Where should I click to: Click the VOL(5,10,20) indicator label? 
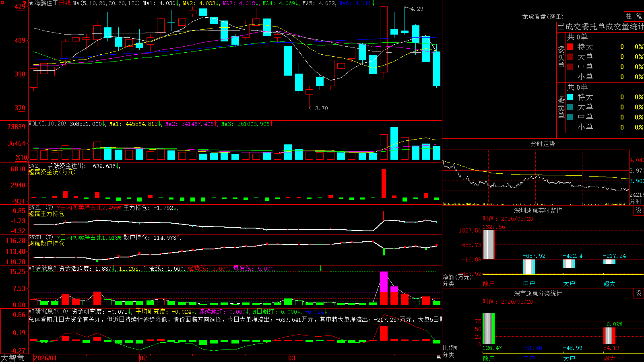pyautogui.click(x=47, y=123)
